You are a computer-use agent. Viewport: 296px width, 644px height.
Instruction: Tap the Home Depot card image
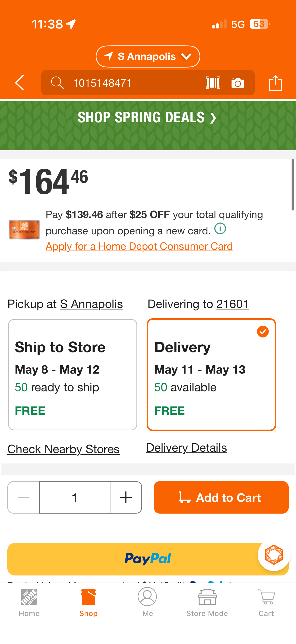[24, 229]
